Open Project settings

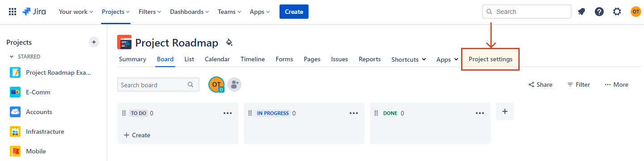[491, 59]
